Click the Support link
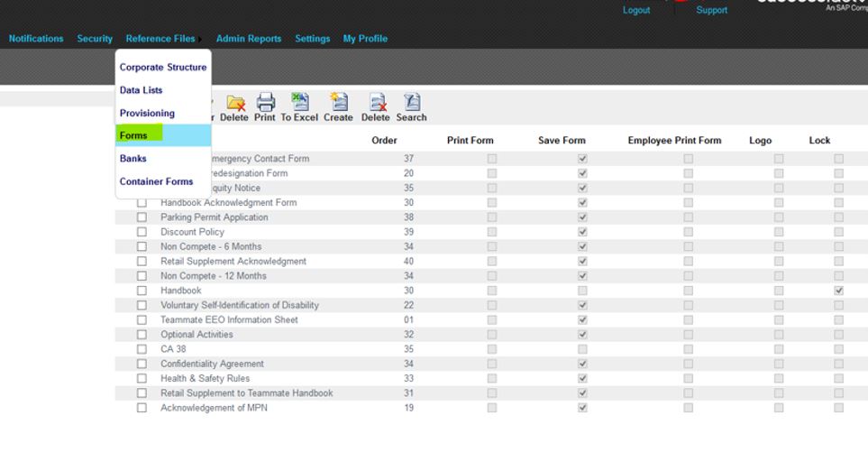Image resolution: width=868 pixels, height=471 pixels. [x=712, y=10]
